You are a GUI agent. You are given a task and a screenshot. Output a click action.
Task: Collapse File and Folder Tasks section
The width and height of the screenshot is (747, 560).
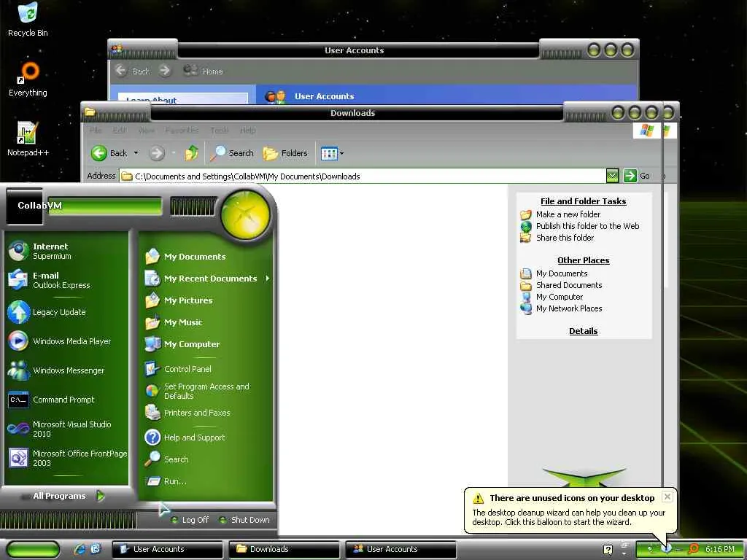(583, 201)
